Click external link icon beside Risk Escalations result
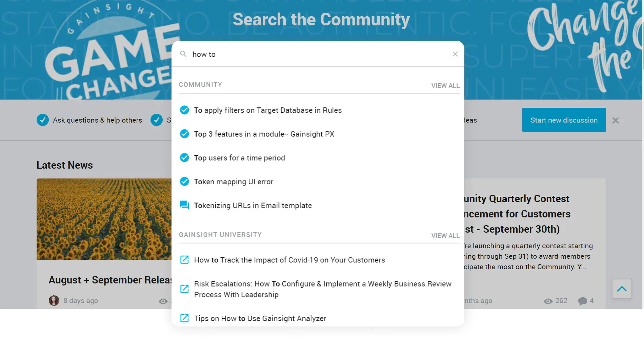644x340 pixels. point(184,289)
